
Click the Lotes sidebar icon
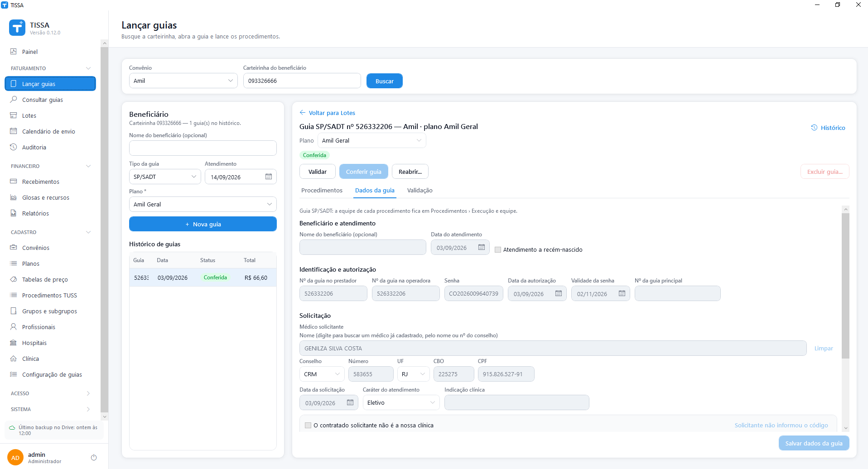(14, 115)
